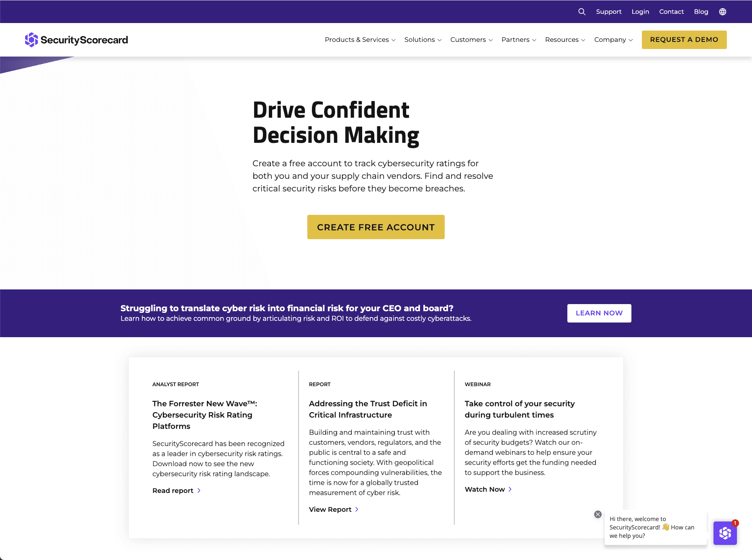752x560 pixels.
Task: Click the SecurityScorecard logo
Action: point(77,40)
